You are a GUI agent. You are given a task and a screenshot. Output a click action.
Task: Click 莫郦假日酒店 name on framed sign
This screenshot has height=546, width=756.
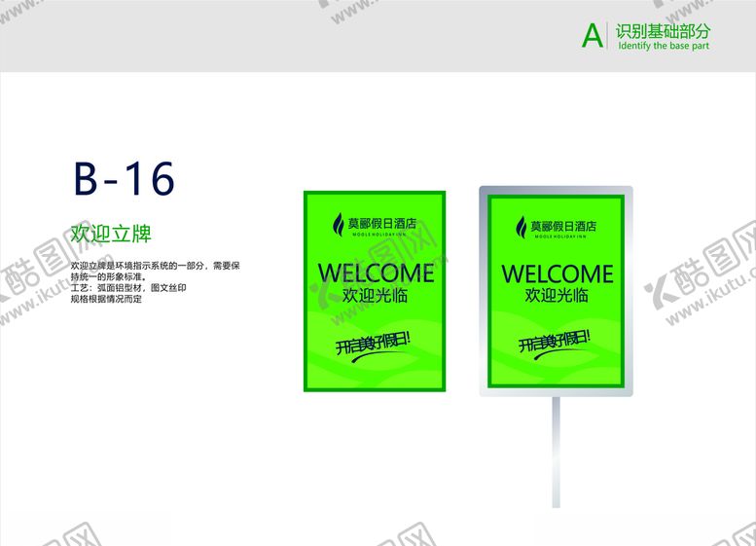pos(563,226)
